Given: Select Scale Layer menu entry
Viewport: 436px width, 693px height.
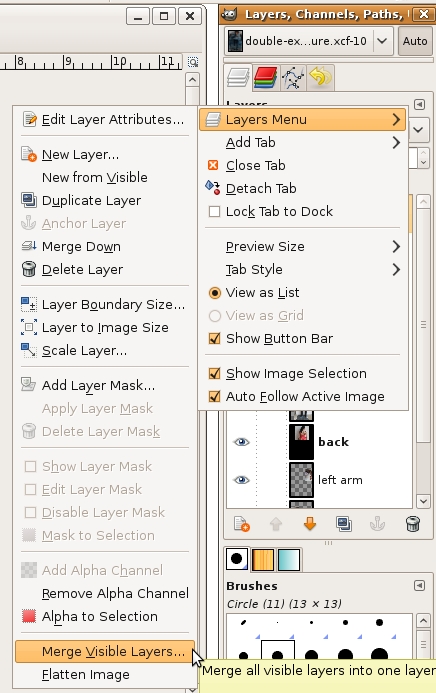Looking at the screenshot, I should (x=105, y=350).
